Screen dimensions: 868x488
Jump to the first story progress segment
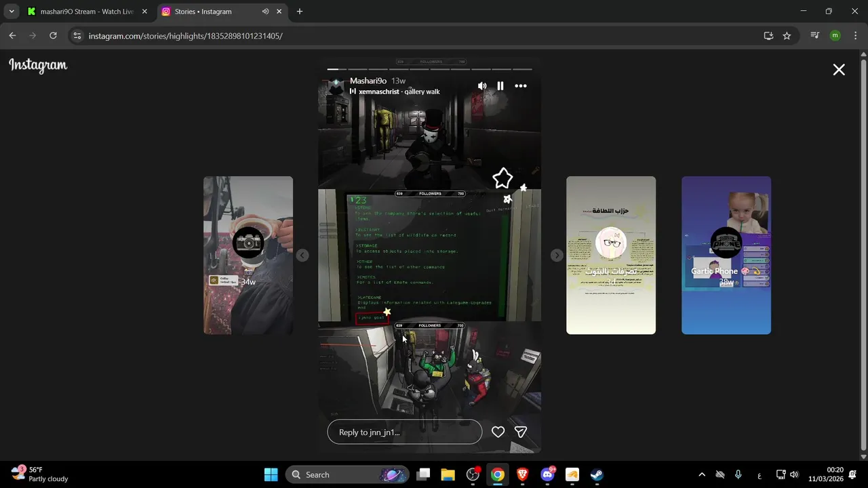point(337,69)
